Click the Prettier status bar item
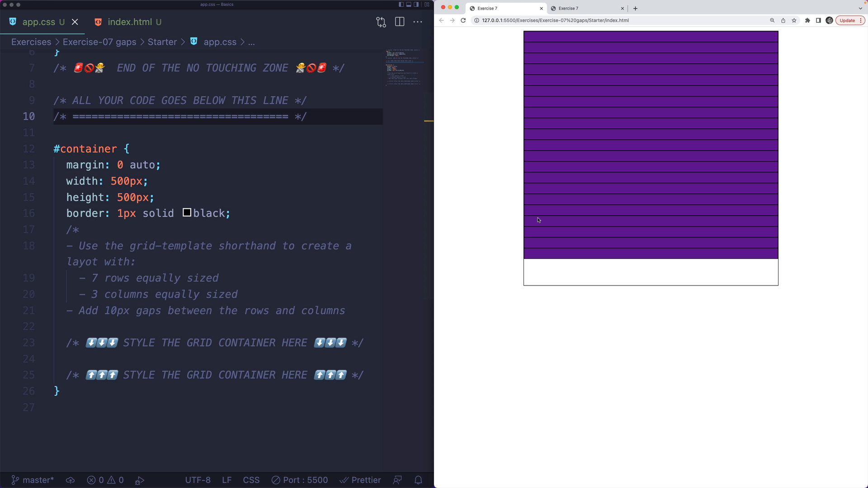This screenshot has width=868, height=488. [360, 480]
